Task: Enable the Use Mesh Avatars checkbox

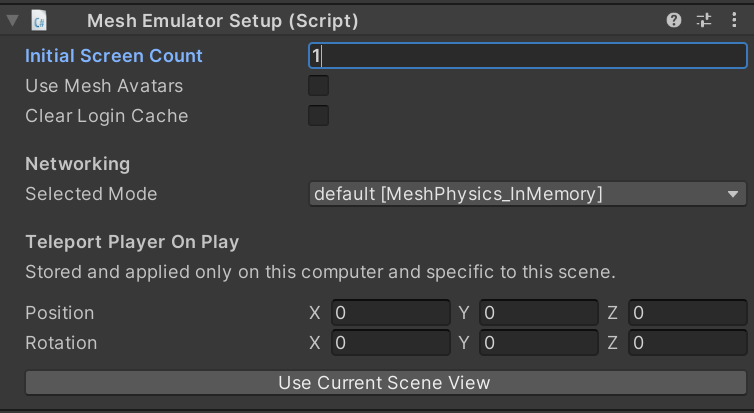Action: pyautogui.click(x=319, y=86)
